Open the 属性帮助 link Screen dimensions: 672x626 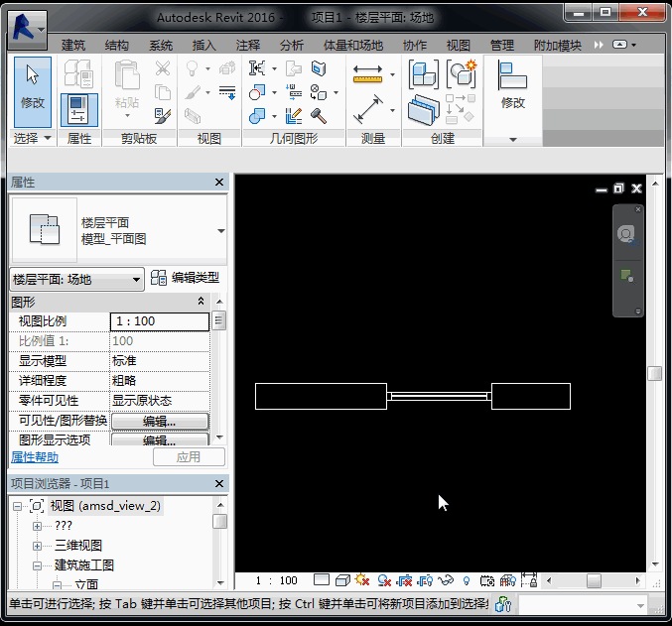(35, 457)
